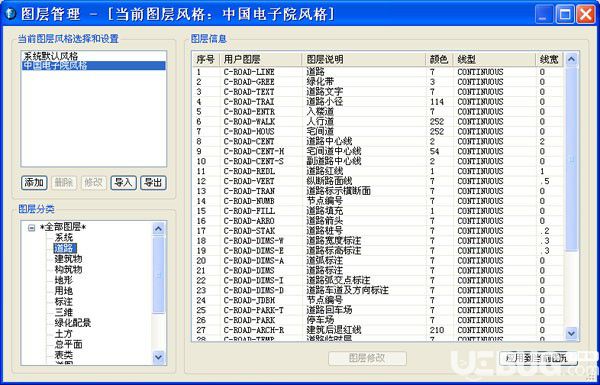Sort by the 线型 column header
The height and width of the screenshot is (385, 600).
495,59
